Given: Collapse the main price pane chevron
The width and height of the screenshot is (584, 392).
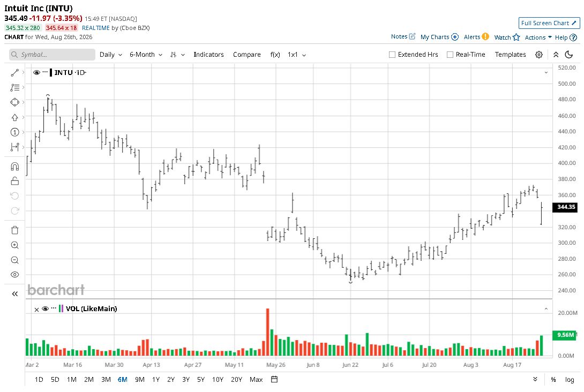Looking at the screenshot, I should [546, 73].
